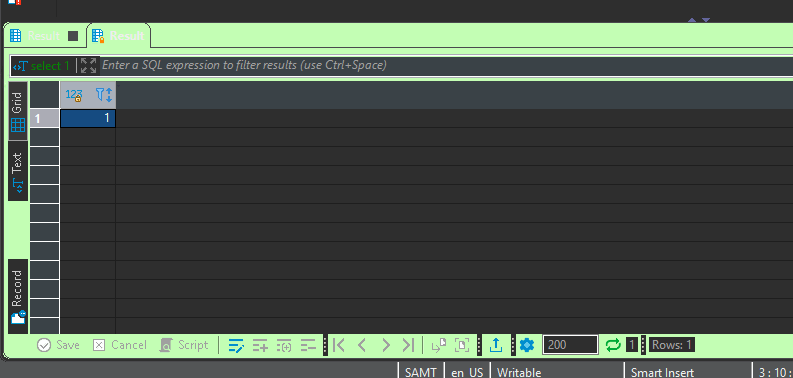The image size is (793, 378).
Task: Click the row count box showing 1
Action: point(632,345)
